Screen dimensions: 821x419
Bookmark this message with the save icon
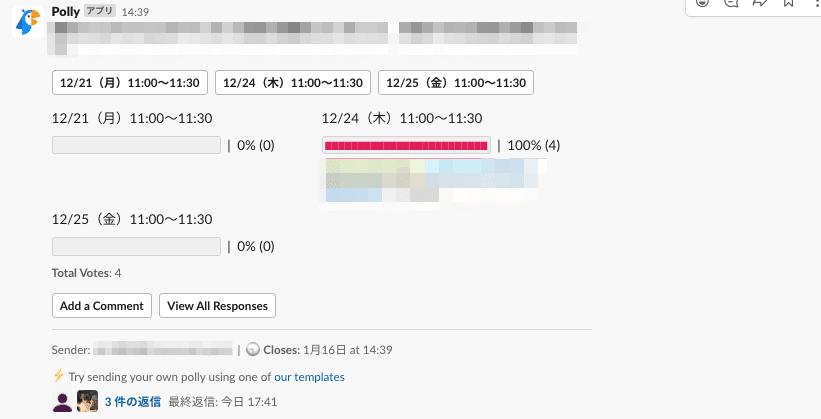pos(788,3)
